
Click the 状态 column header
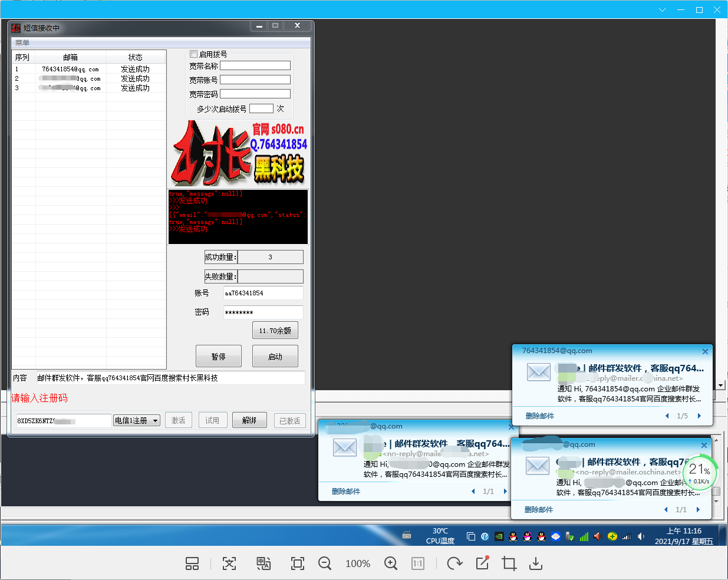tap(136, 57)
